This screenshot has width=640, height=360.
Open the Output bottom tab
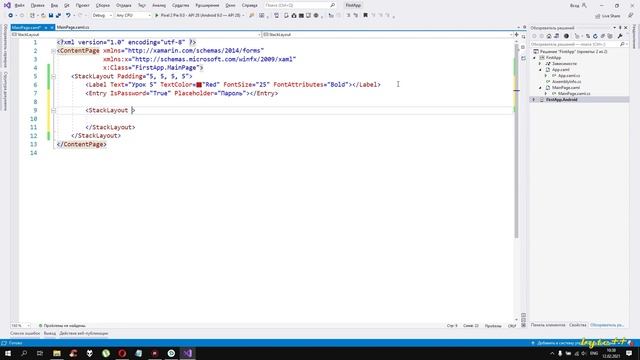tap(50, 333)
